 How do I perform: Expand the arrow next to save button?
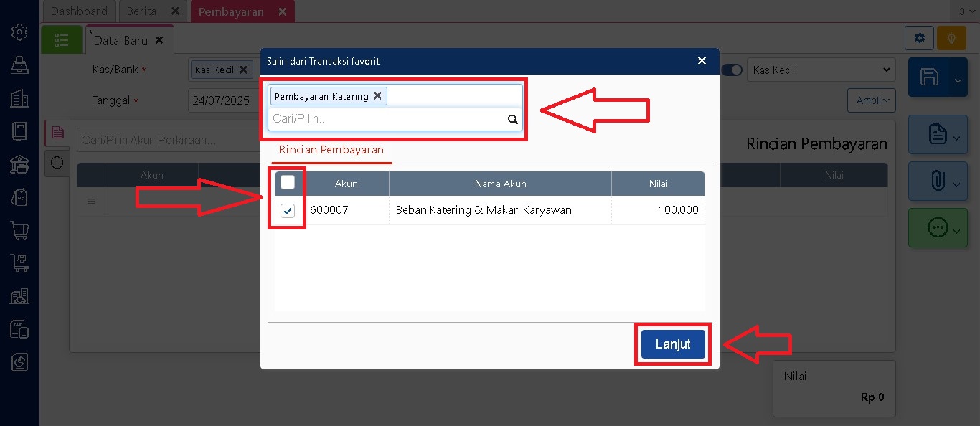click(x=958, y=80)
